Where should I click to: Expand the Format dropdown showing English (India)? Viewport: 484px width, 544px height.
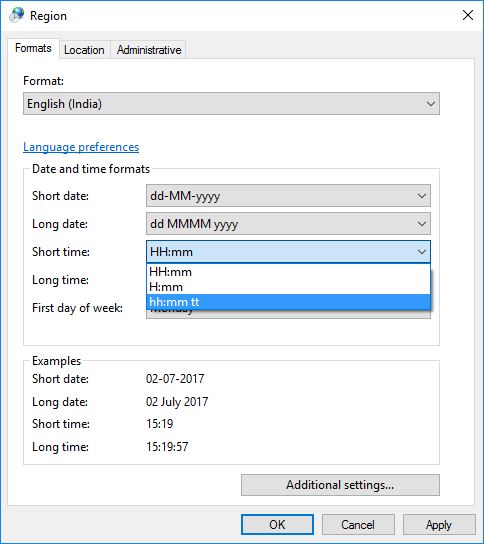click(x=231, y=104)
